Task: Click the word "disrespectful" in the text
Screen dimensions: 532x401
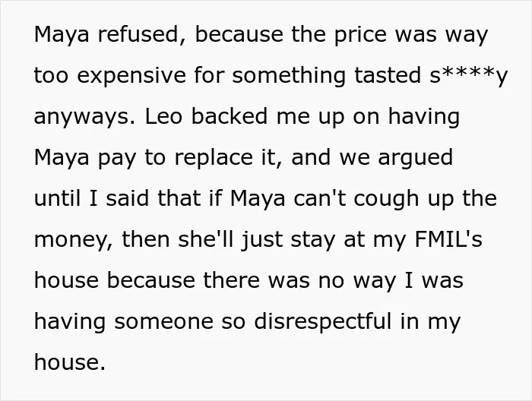Action: pos(323,322)
